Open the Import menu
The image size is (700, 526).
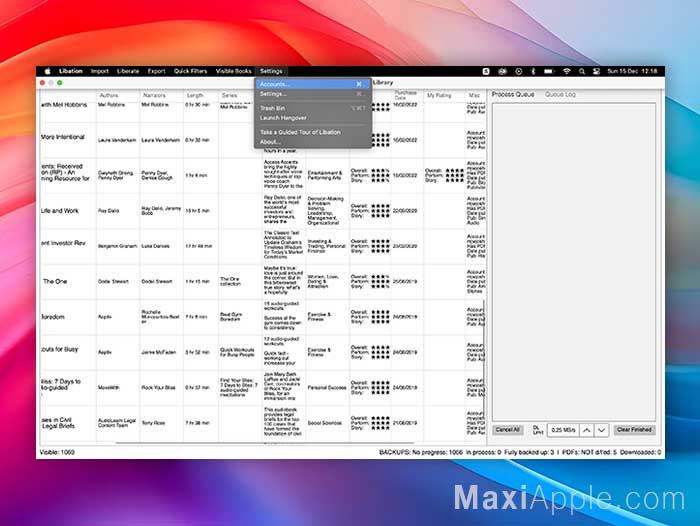[100, 71]
